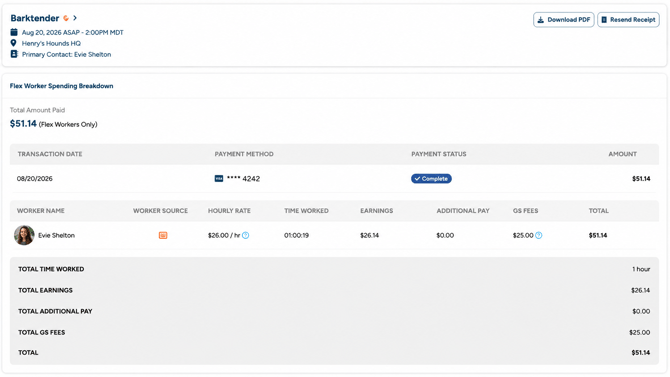Click the $51.14 total amount paid value
This screenshot has height=377, width=670.
click(23, 124)
